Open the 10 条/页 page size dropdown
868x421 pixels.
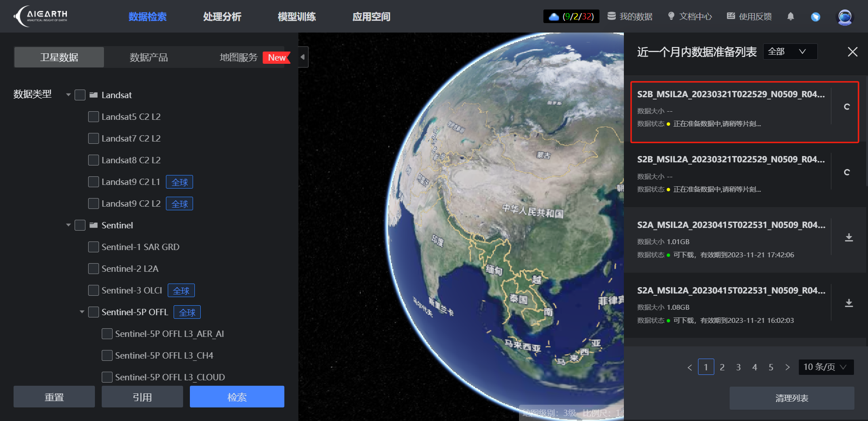(826, 367)
